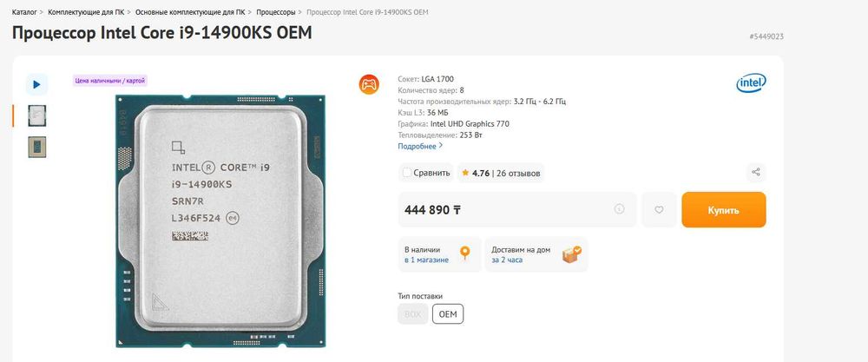868x362 pixels.
Task: Click the share icon
Action: coord(756,173)
